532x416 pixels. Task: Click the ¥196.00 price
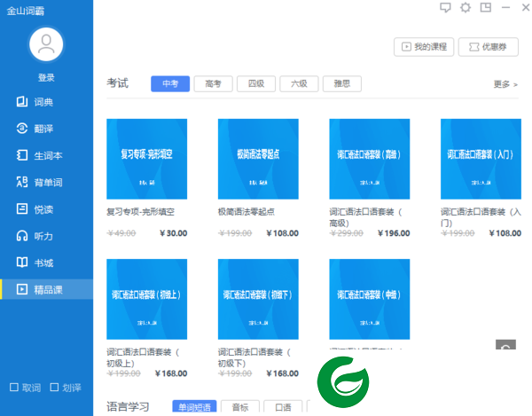[x=394, y=233]
